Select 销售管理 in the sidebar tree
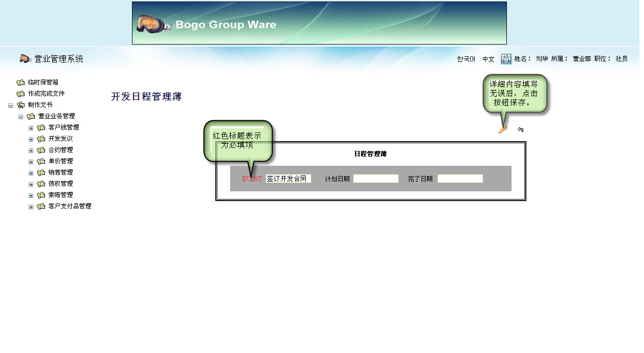 [60, 172]
